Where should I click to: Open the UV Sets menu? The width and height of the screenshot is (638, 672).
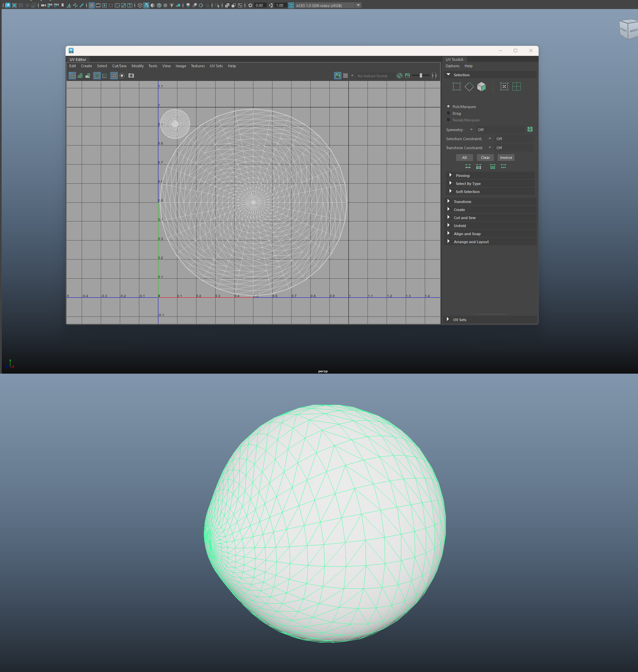(216, 66)
